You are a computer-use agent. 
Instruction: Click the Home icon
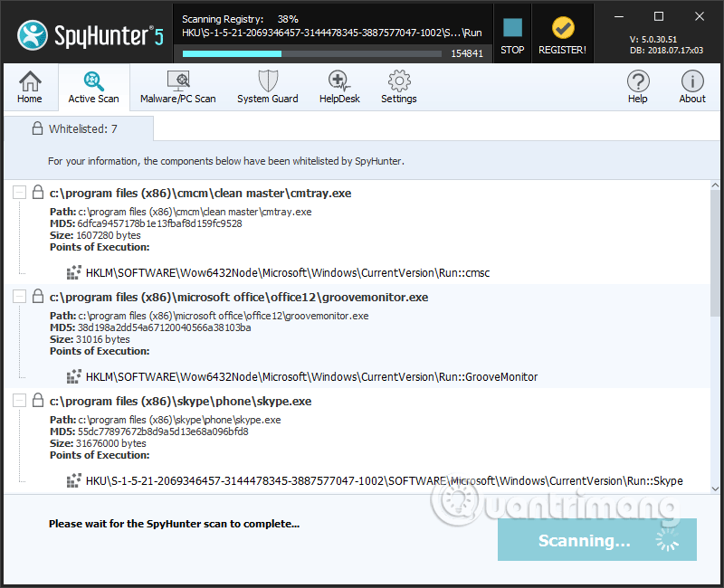[30, 80]
